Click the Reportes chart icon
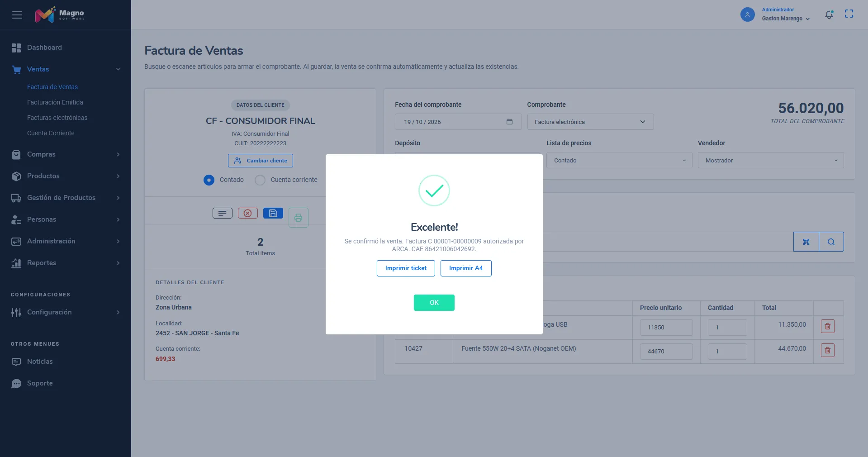The height and width of the screenshot is (457, 868). (x=16, y=263)
